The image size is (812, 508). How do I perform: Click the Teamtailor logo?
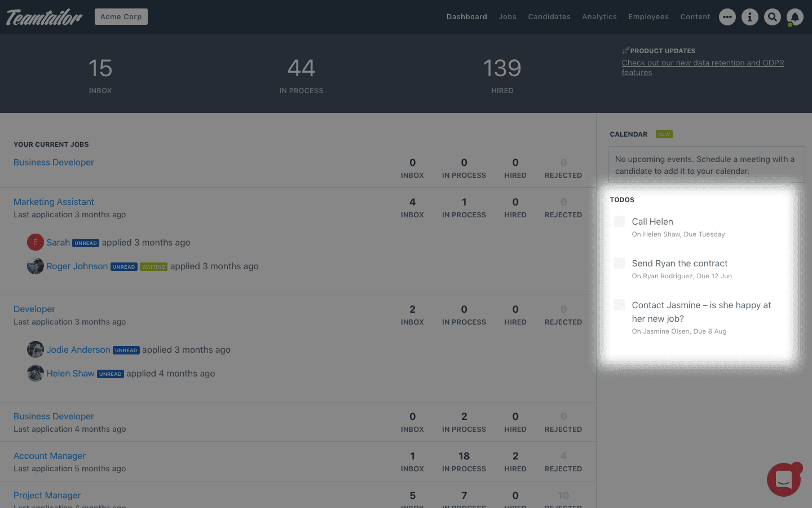pos(44,17)
